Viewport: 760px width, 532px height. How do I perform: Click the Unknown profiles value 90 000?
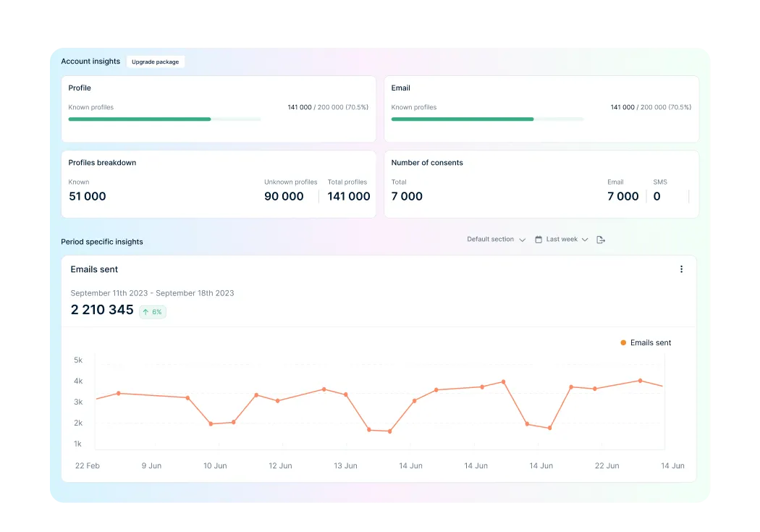coord(284,196)
